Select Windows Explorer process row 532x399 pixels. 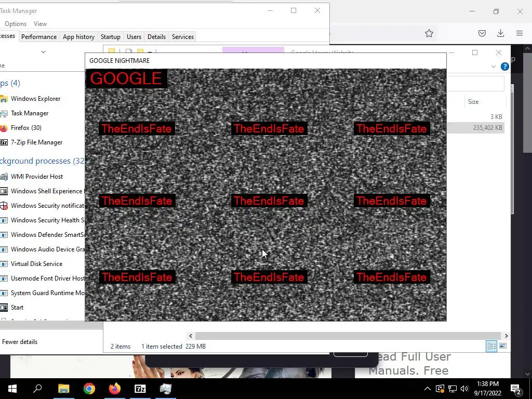point(43,98)
